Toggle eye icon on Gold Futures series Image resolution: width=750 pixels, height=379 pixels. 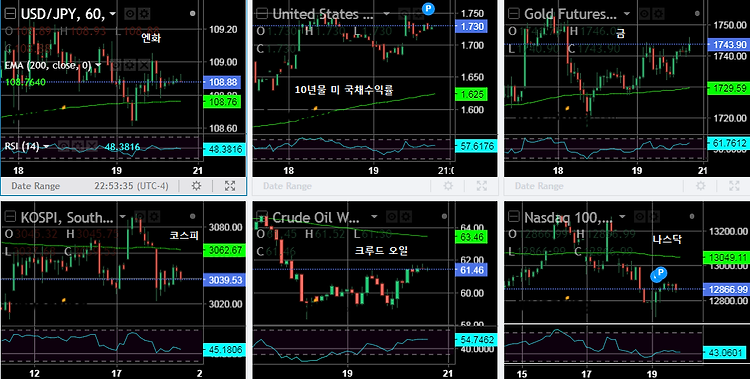[643, 14]
